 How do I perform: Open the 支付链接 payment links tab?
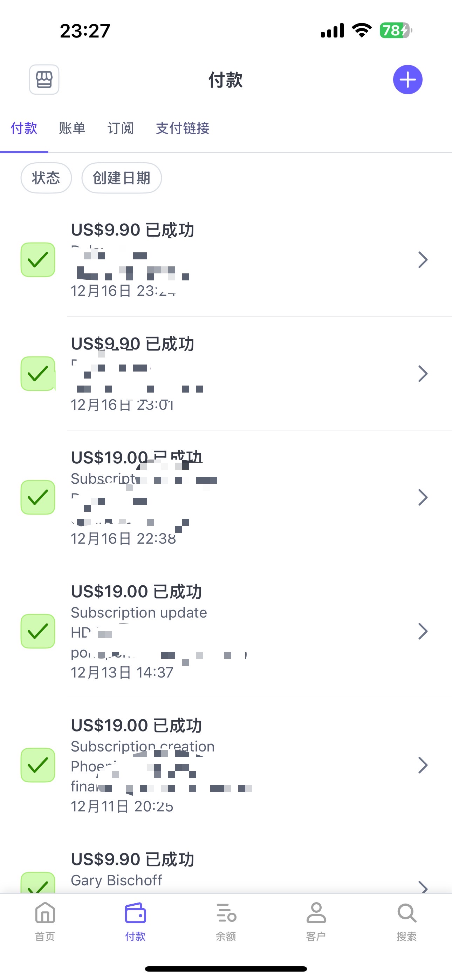183,129
